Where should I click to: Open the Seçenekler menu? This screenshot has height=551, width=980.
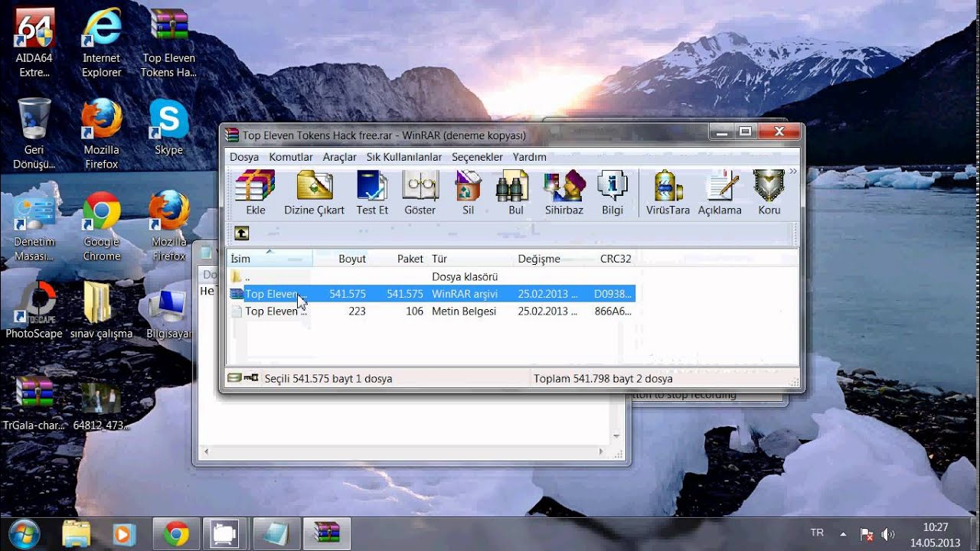pos(477,157)
